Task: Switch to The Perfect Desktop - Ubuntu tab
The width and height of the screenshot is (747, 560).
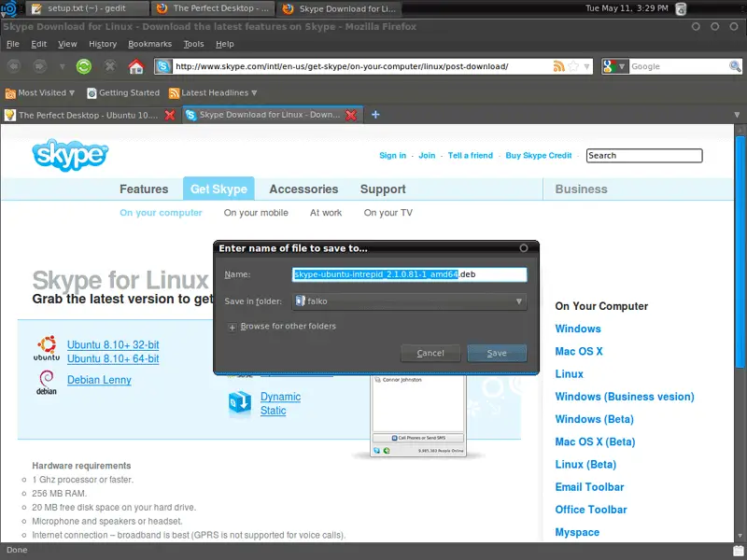Action: [90, 115]
